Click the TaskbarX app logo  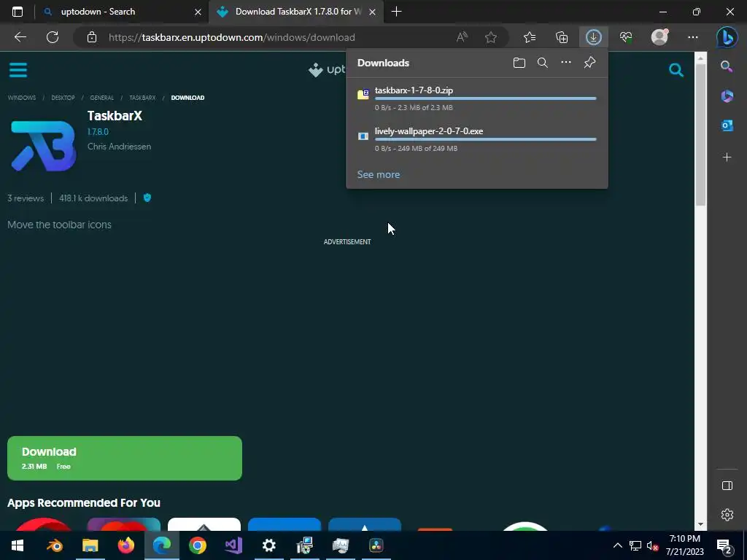click(43, 145)
